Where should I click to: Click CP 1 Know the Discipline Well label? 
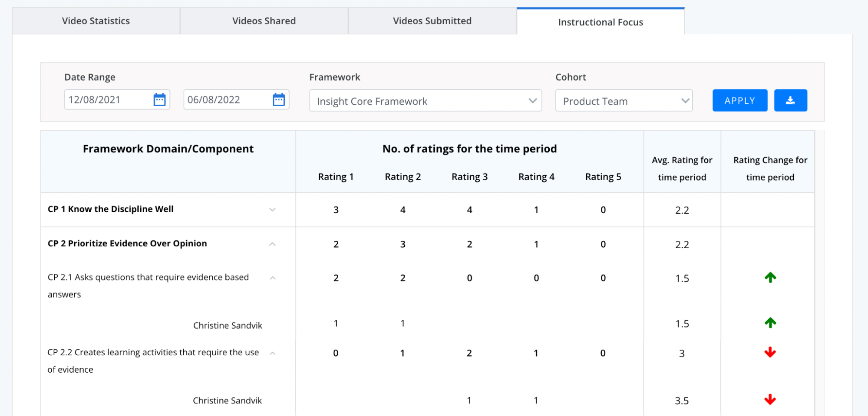[111, 209]
